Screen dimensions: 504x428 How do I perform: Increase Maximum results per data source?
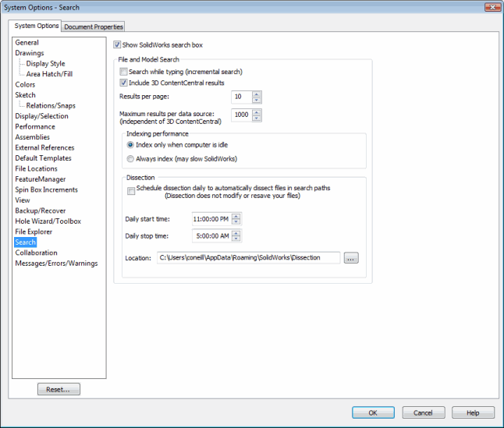[x=256, y=112]
